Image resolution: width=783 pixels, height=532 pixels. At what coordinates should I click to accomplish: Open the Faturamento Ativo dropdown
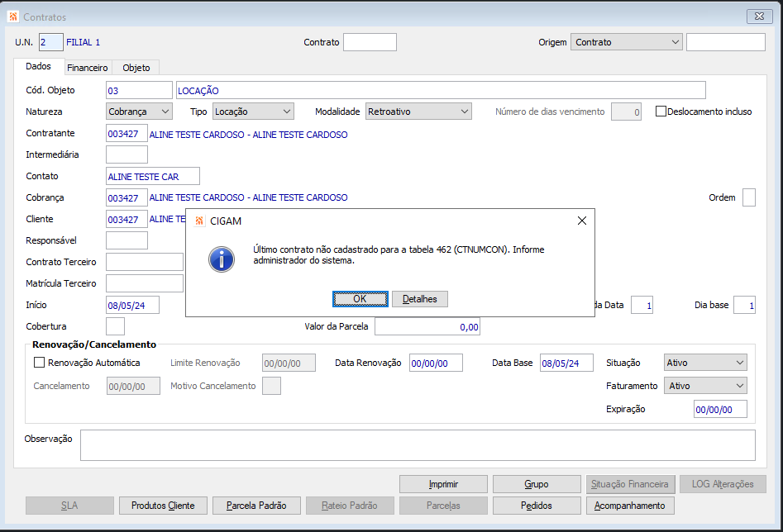pos(705,385)
